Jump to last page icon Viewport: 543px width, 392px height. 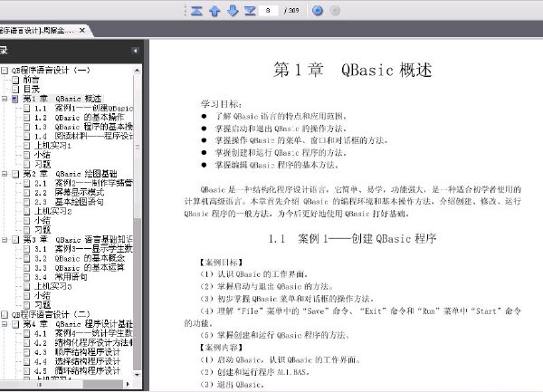(x=250, y=11)
